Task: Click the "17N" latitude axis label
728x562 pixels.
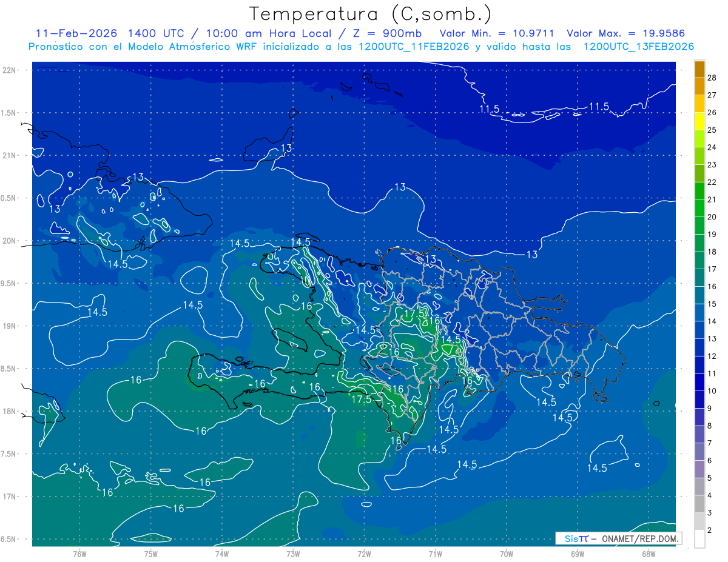Action: click(10, 497)
